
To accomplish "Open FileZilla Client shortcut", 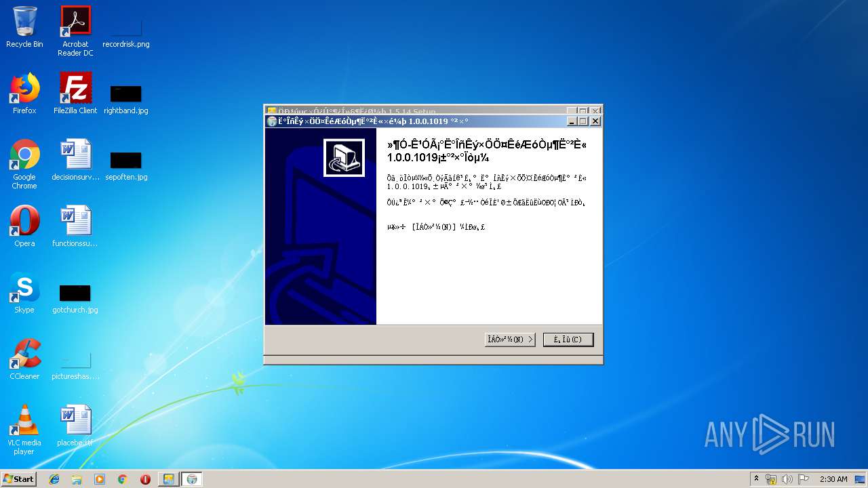I will pos(75,94).
